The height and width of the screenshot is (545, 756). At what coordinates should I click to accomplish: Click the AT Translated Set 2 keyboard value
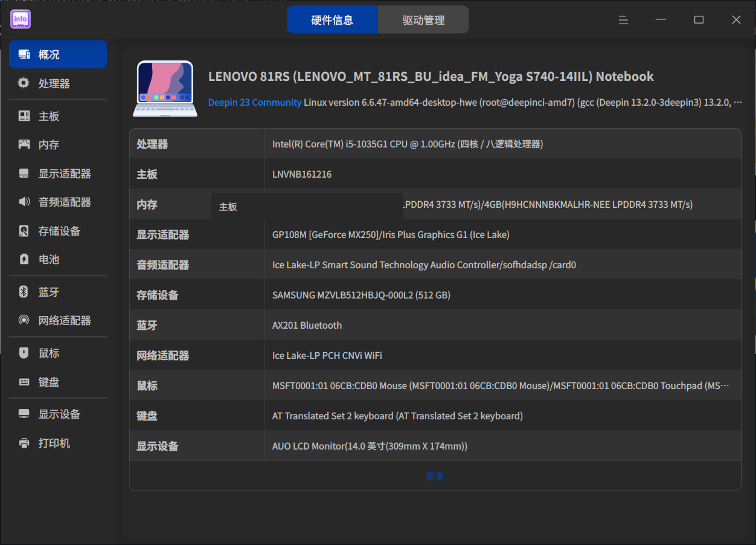(x=397, y=416)
